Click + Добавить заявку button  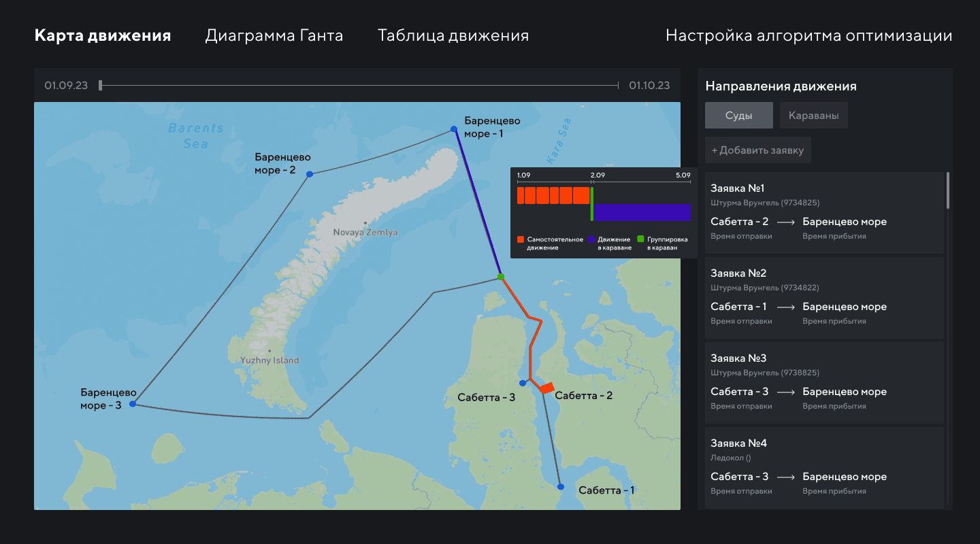[x=758, y=150]
